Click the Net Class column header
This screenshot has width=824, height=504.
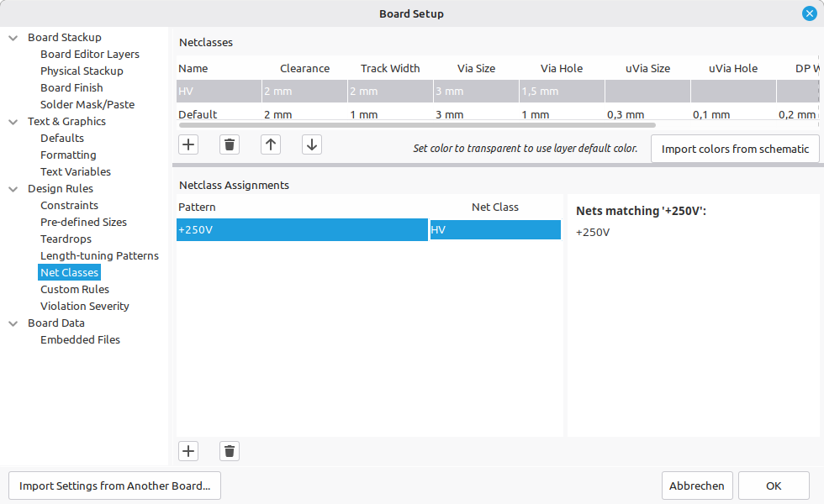495,207
